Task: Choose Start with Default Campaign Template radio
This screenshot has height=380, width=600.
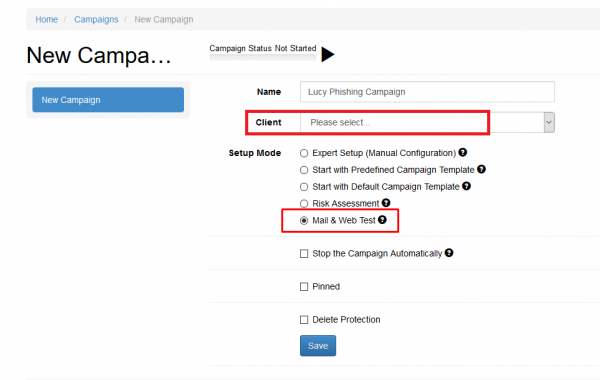Action: [304, 187]
